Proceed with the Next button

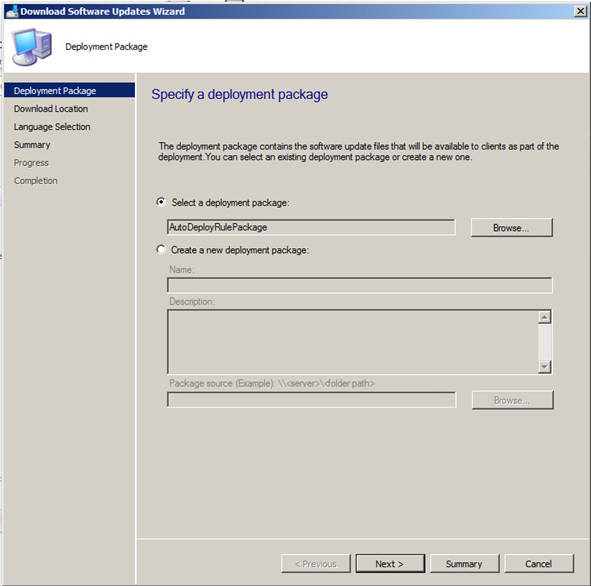[390, 563]
